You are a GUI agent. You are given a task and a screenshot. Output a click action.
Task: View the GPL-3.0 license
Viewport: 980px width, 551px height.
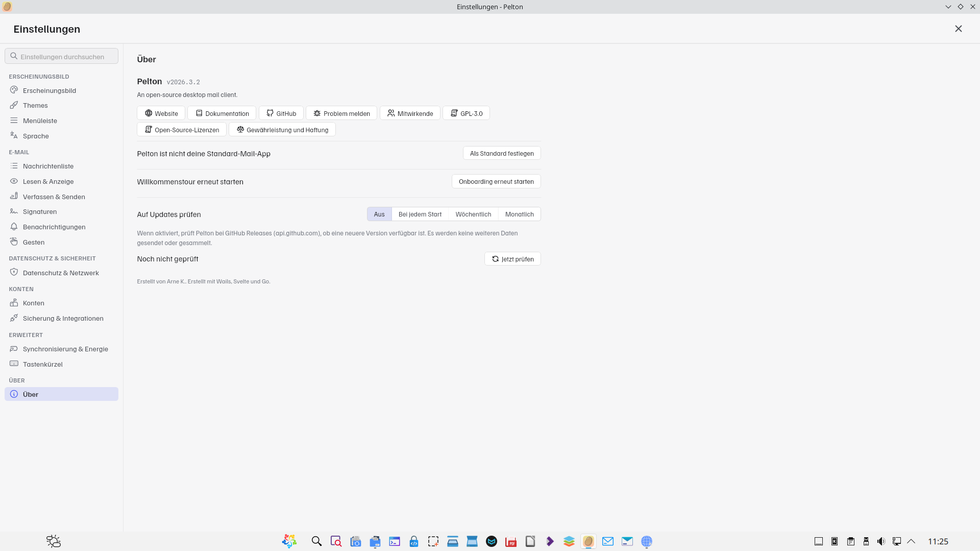pyautogui.click(x=466, y=113)
